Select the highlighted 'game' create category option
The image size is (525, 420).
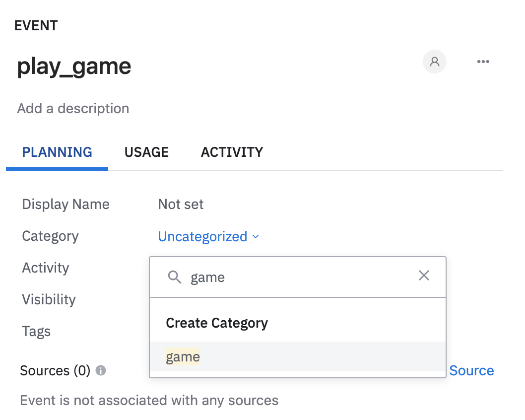(183, 356)
